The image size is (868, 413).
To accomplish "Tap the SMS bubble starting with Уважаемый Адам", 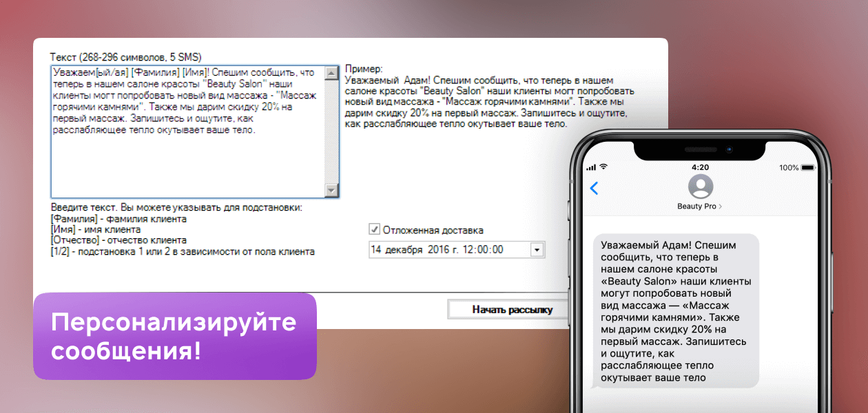I will [x=675, y=310].
